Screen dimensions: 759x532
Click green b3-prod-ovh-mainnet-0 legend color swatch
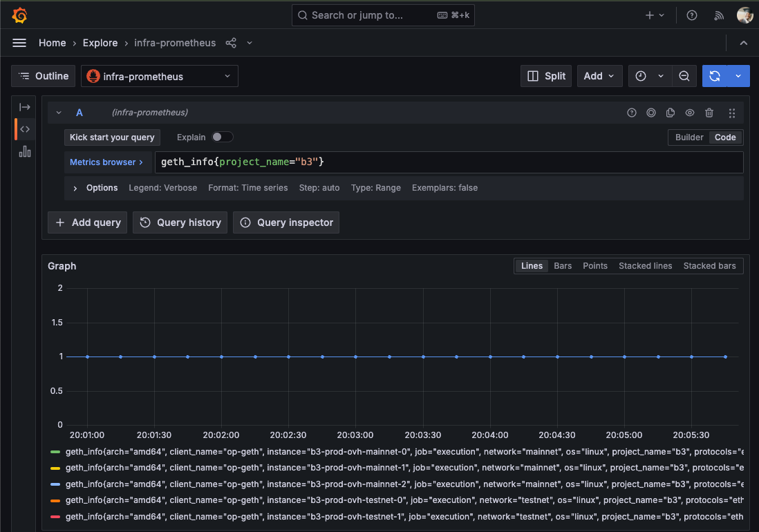click(55, 452)
